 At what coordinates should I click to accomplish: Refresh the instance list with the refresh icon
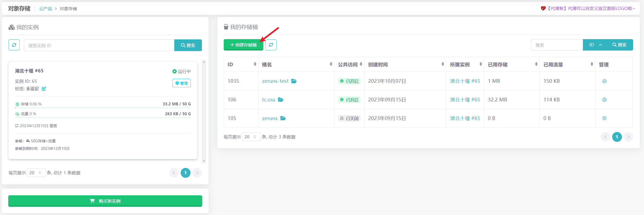[x=14, y=45]
